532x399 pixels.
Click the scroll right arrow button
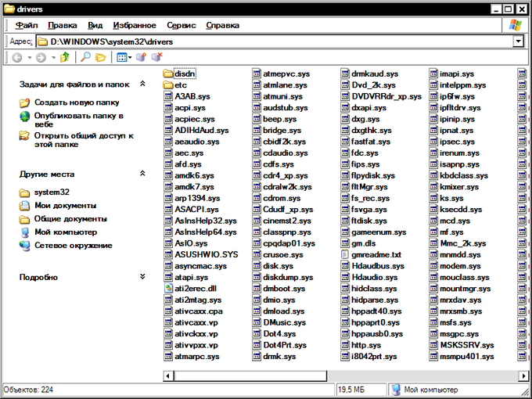(524, 376)
